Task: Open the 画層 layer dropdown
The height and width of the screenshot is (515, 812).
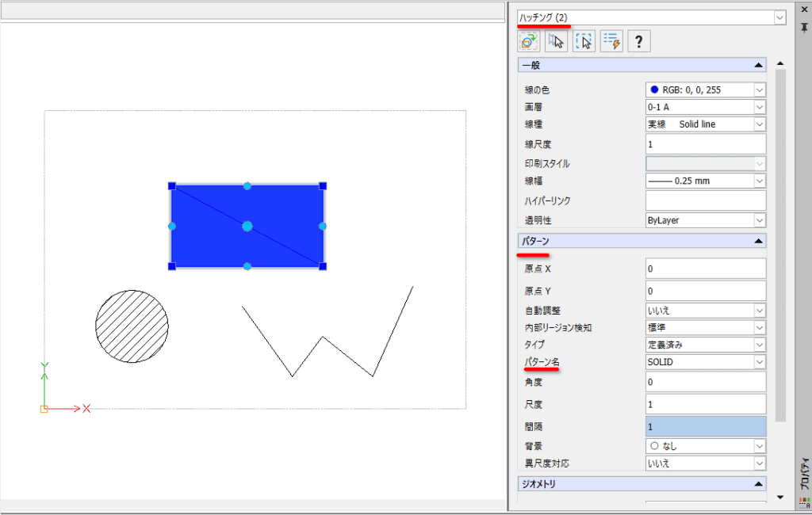Action: coord(760,107)
